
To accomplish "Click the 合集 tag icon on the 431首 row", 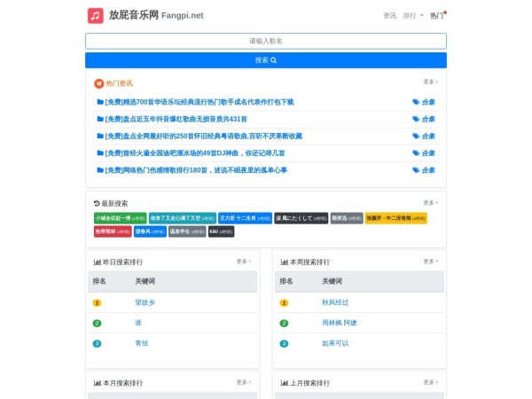I will click(x=416, y=119).
